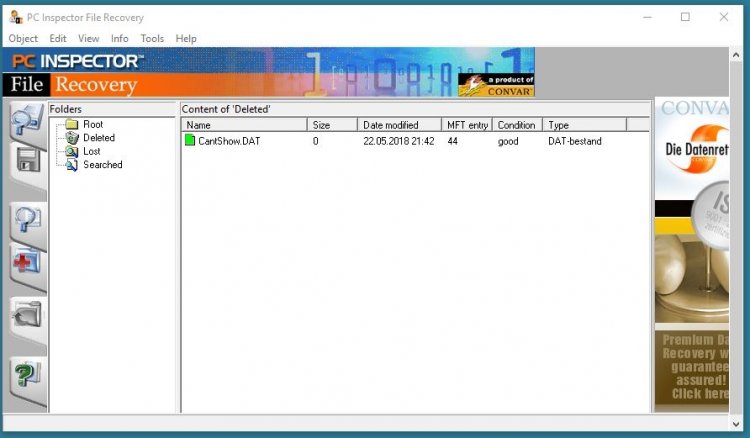Open the Edit menu
Viewport: 750px width, 438px height.
(58, 38)
